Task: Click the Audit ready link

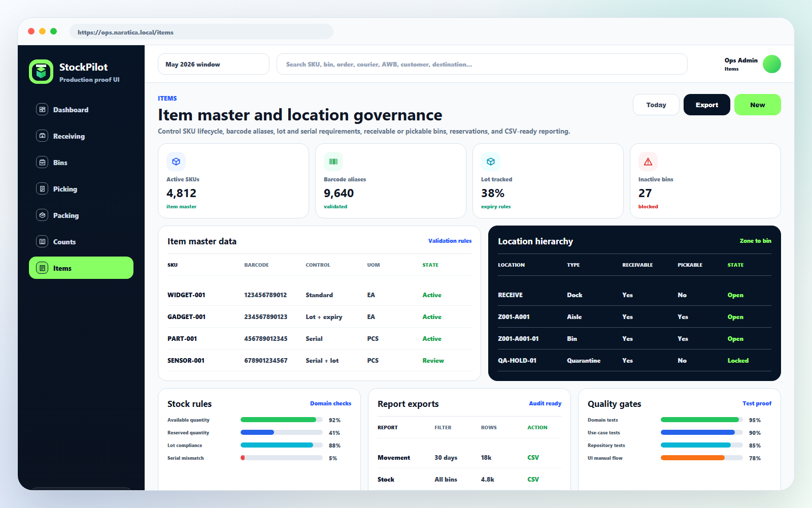Action: tap(545, 403)
